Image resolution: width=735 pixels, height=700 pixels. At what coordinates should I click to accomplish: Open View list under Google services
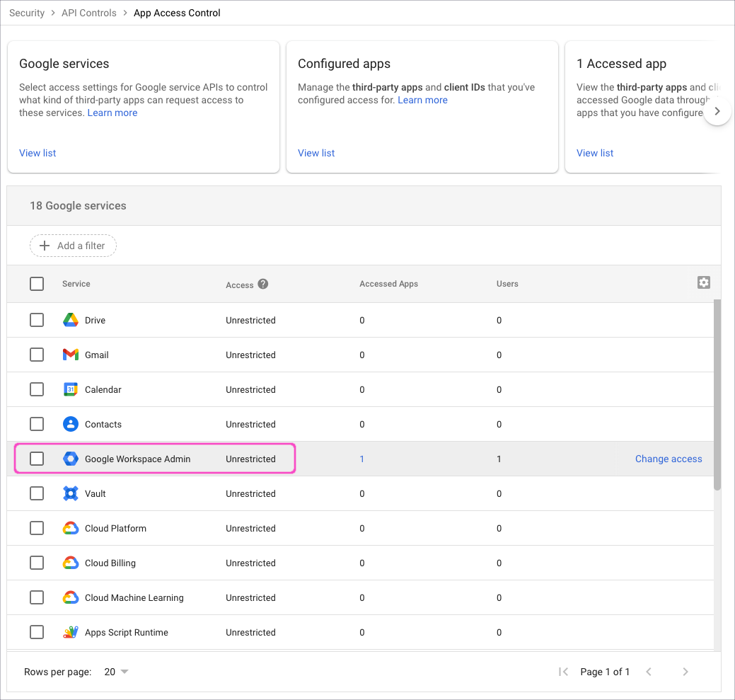(37, 153)
